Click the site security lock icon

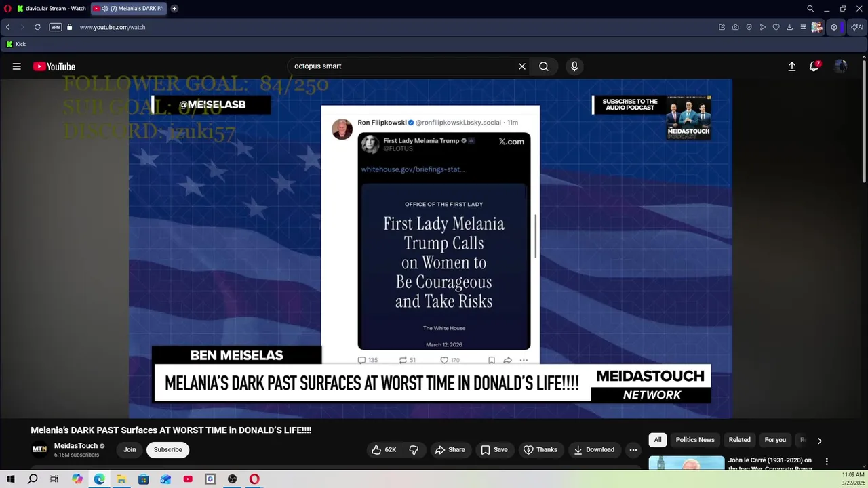(69, 27)
